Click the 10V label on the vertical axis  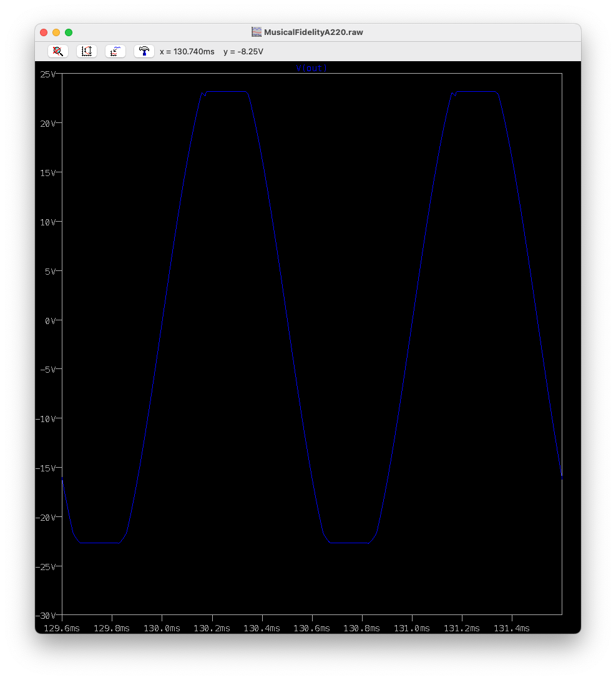(x=48, y=222)
